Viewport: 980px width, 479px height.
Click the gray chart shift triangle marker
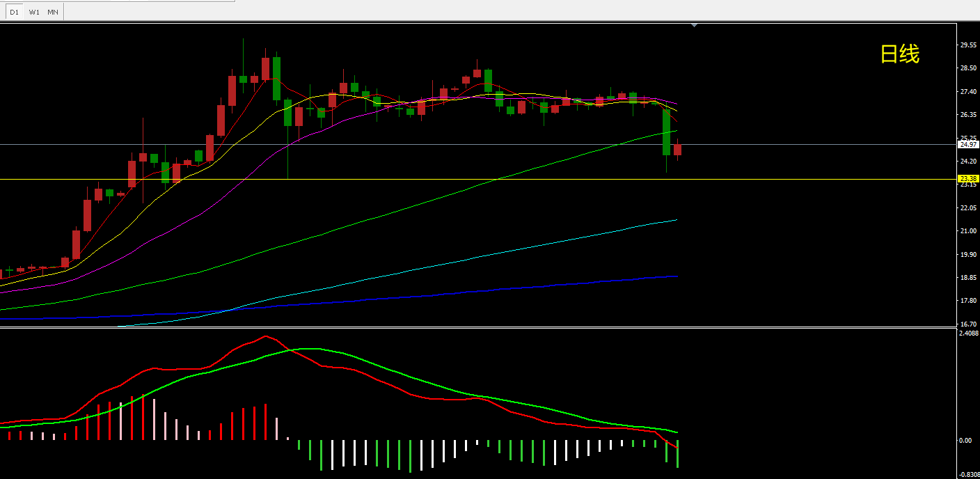click(694, 25)
